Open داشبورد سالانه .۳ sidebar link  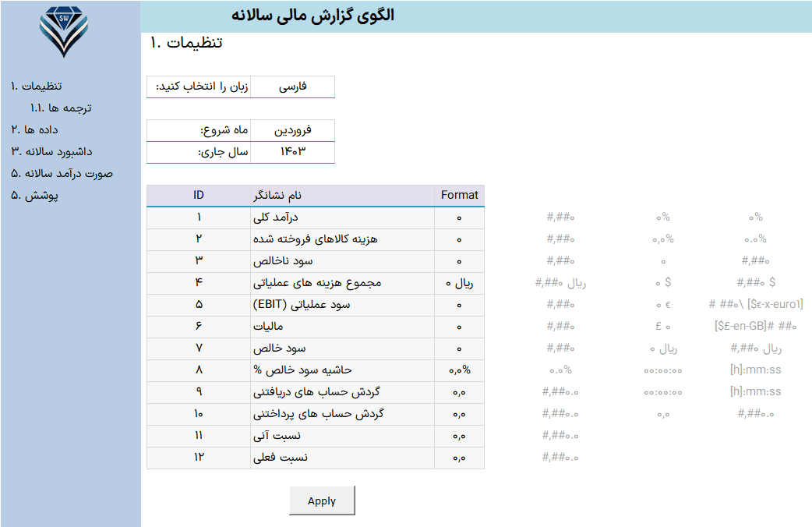click(51, 151)
